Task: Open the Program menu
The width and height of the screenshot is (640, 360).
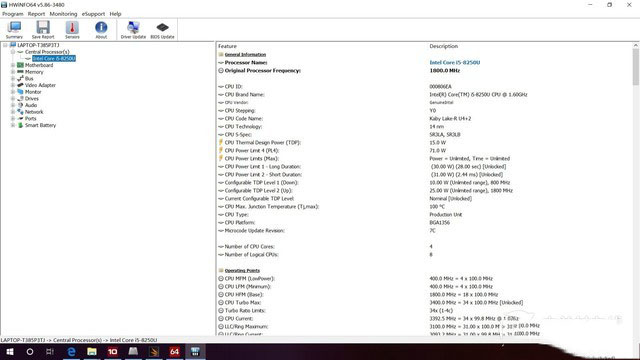Action: pos(13,14)
